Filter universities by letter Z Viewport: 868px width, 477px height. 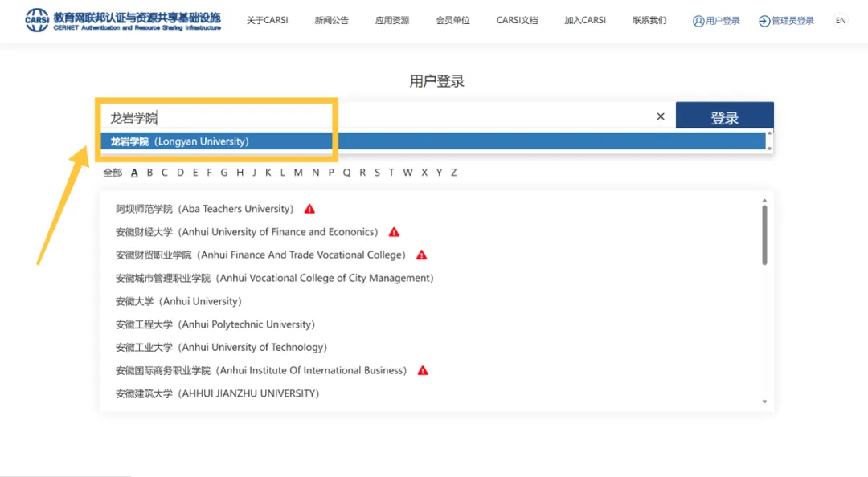453,173
